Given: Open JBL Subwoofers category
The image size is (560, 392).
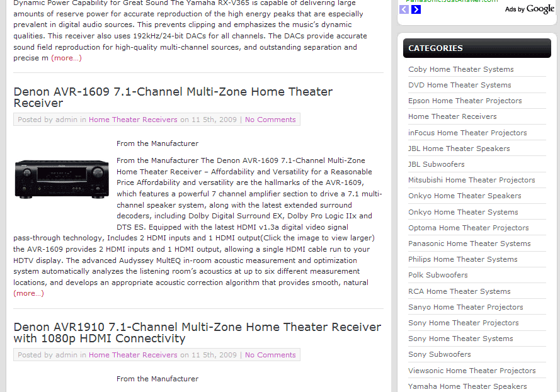Looking at the screenshot, I should 437,164.
